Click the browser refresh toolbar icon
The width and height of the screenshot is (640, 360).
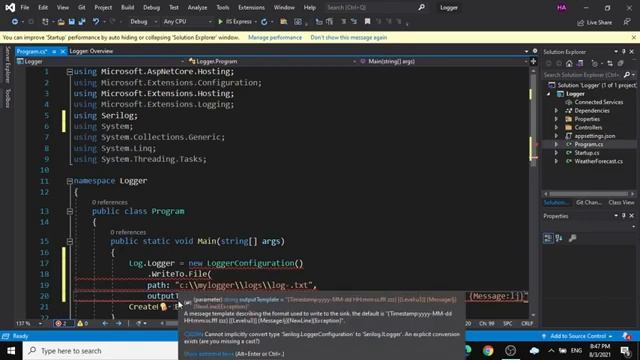coord(264,22)
